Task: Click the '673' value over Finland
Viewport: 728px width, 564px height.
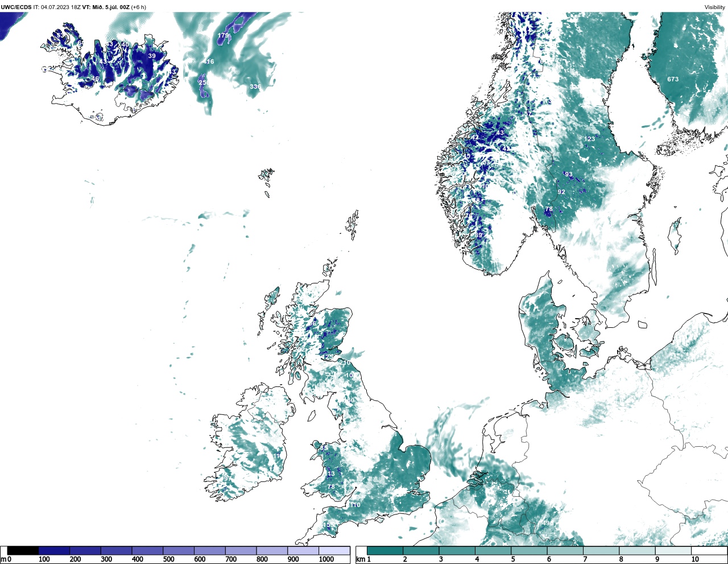Action: pyautogui.click(x=673, y=79)
